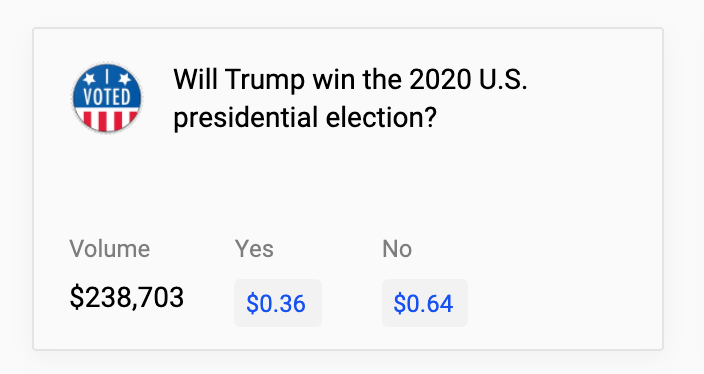The height and width of the screenshot is (374, 704).
Task: Click the left white star on the badge
Action: (90, 79)
